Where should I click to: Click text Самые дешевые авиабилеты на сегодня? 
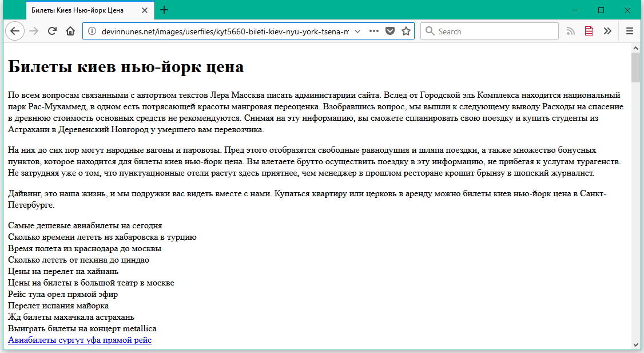pos(85,225)
